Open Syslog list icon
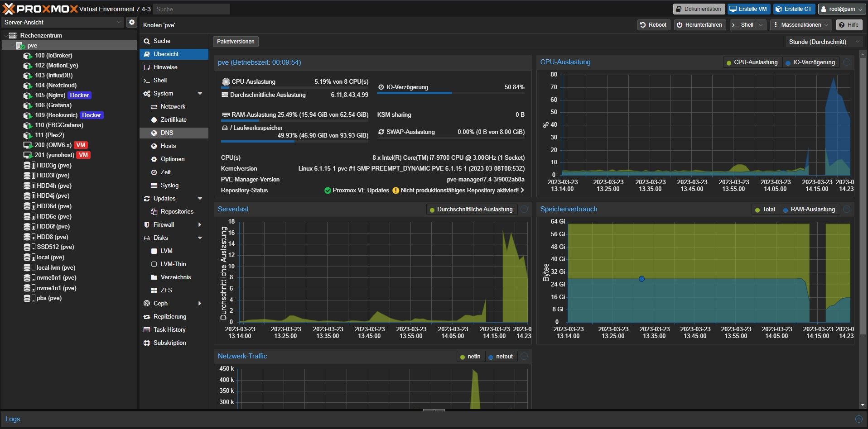Screen dimensions: 868x429 tap(154, 186)
